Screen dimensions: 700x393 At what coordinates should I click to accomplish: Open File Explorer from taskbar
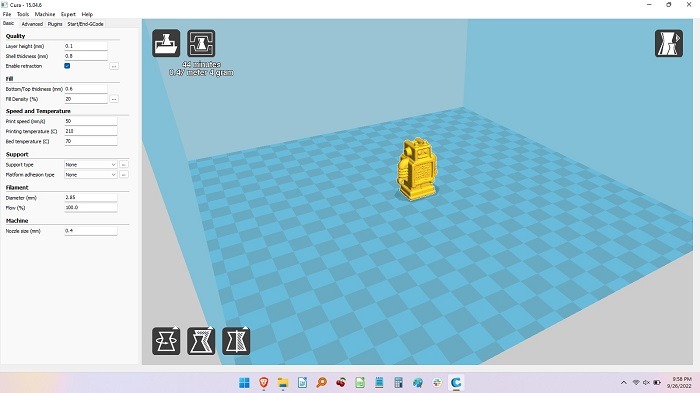[283, 383]
